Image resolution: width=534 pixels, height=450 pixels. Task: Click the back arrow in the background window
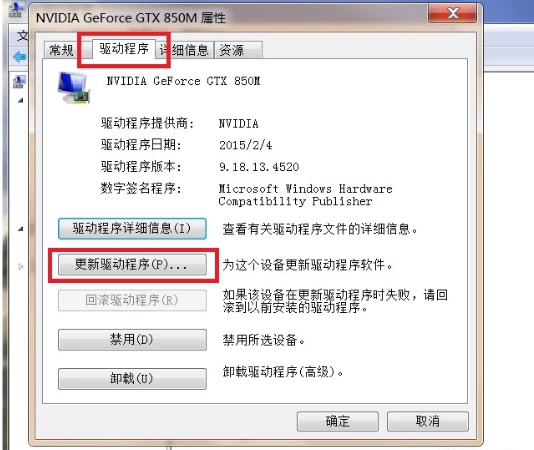20,57
